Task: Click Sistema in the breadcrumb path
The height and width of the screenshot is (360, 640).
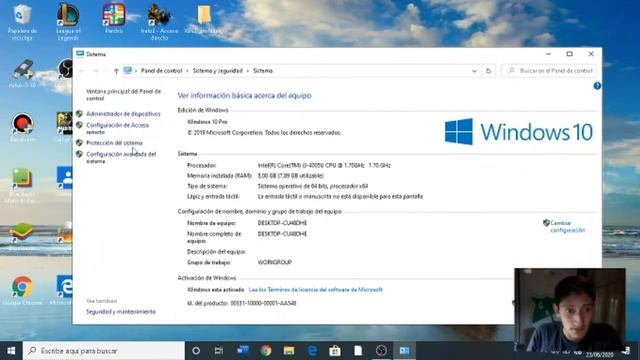Action: (263, 71)
